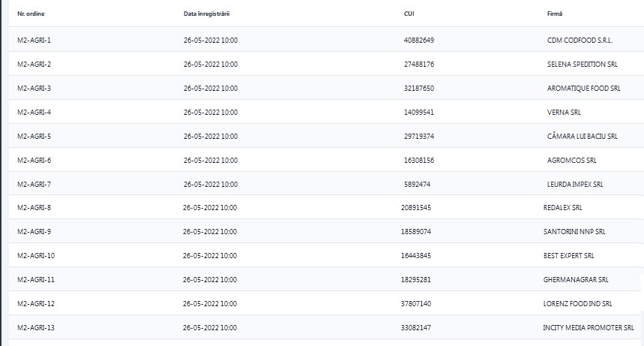Choose the LEURDA IMPEX SRL company
The width and height of the screenshot is (644, 346).
click(x=575, y=184)
